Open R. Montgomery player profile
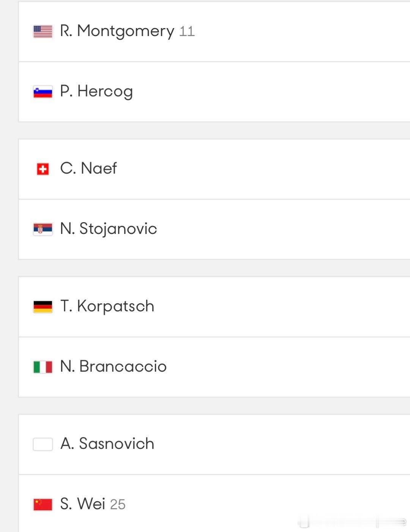410x532 pixels. click(117, 31)
